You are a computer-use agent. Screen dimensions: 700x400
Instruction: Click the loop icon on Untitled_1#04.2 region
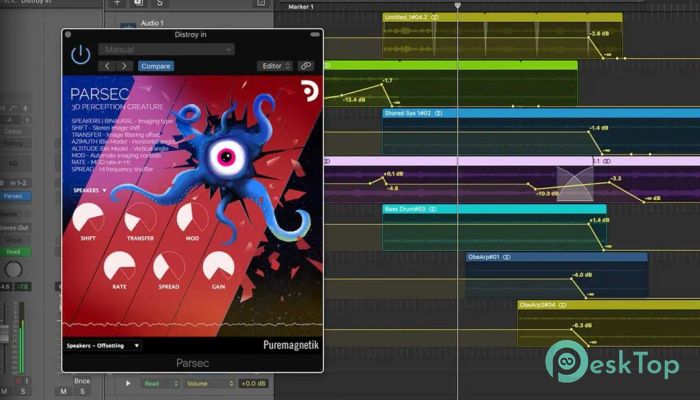(x=435, y=17)
